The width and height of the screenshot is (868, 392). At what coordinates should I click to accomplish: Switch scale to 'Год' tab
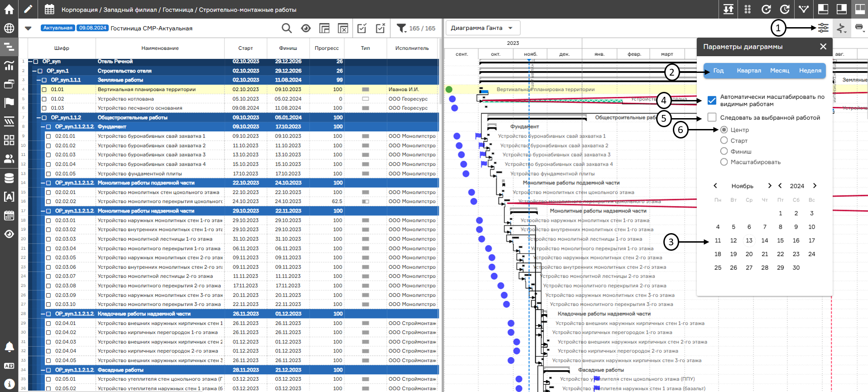click(719, 71)
